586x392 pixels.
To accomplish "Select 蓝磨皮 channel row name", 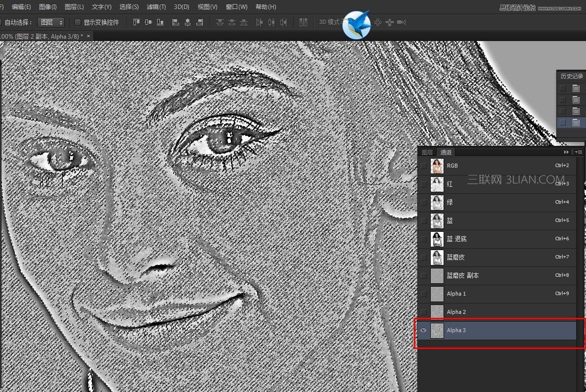I will pyautogui.click(x=455, y=257).
